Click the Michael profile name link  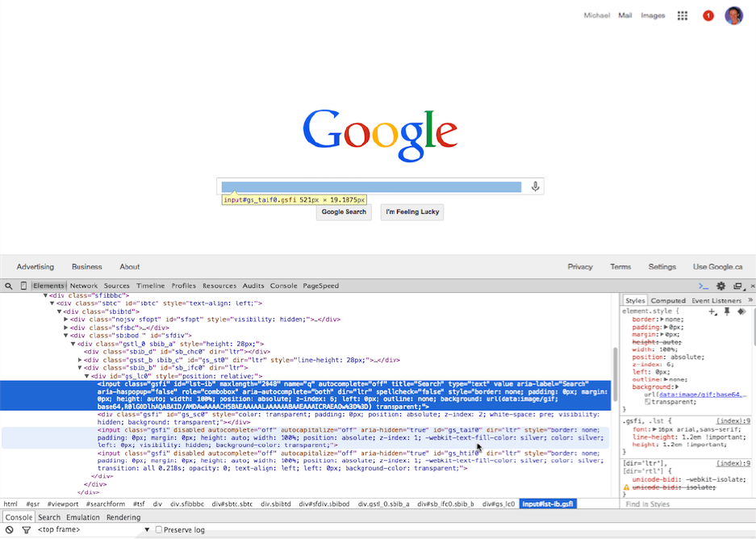[x=596, y=15]
